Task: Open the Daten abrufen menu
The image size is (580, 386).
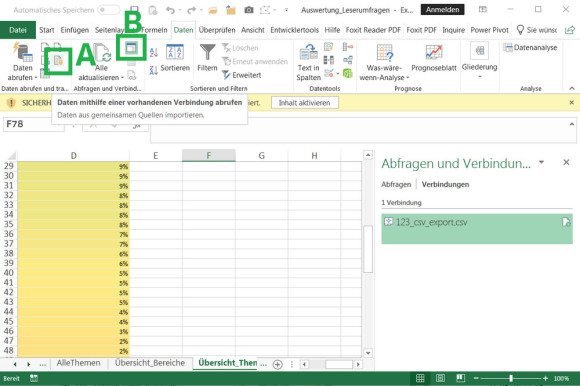Action: [x=22, y=62]
